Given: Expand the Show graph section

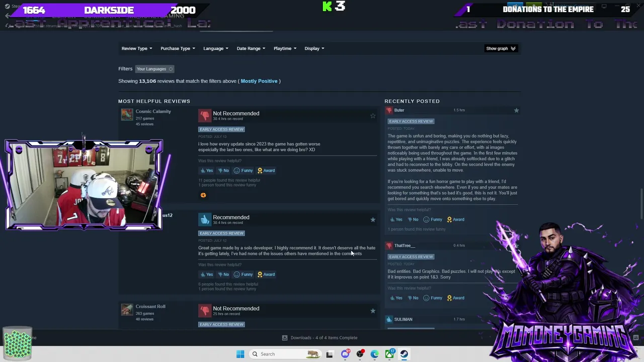Looking at the screenshot, I should (501, 48).
